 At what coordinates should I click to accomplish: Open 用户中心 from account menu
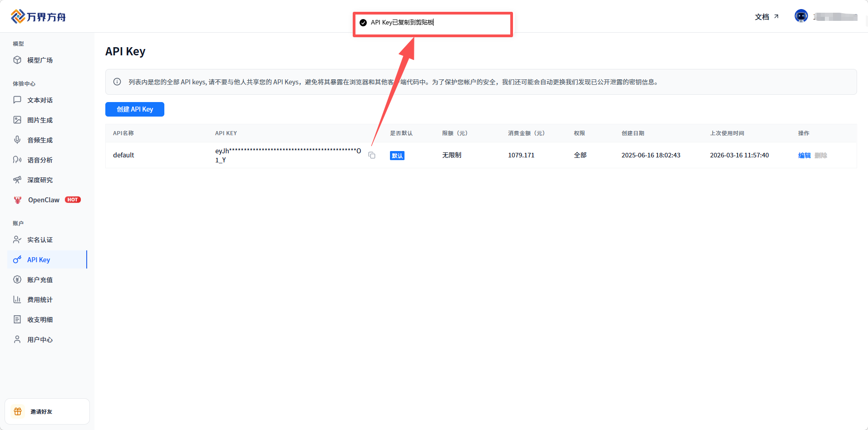pyautogui.click(x=39, y=340)
